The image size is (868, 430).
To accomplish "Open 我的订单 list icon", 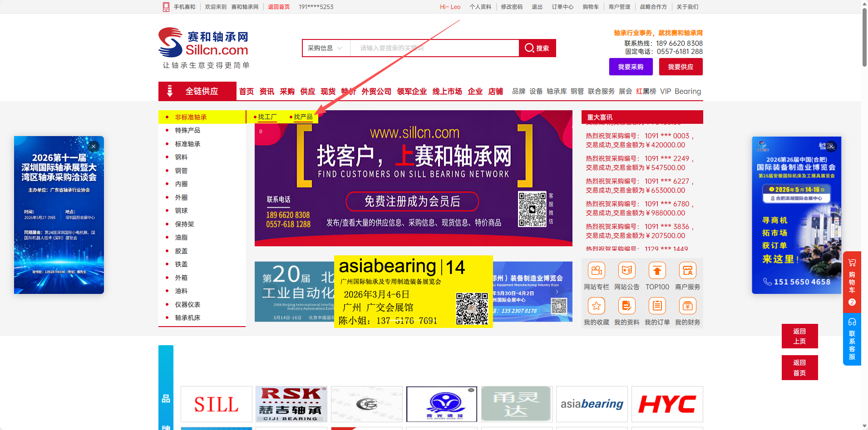I will [x=657, y=306].
